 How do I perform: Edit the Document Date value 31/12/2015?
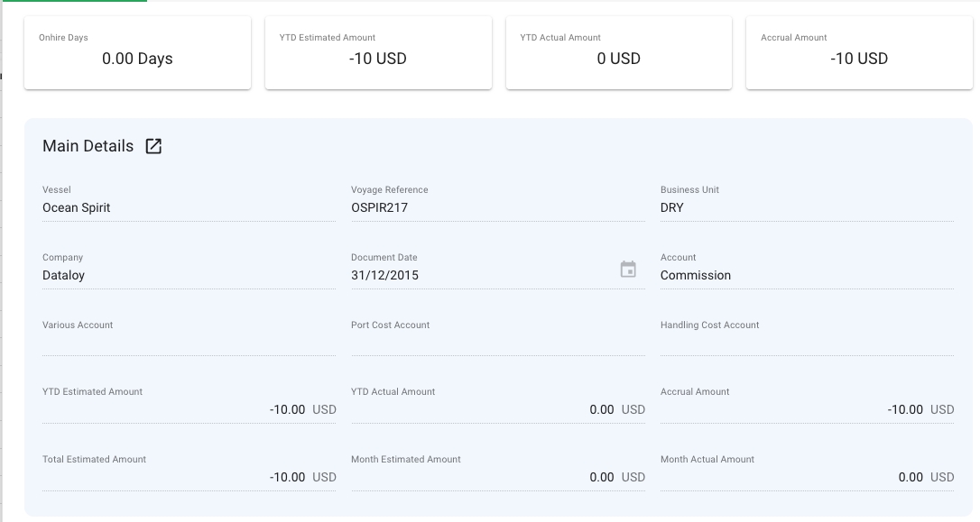point(478,275)
